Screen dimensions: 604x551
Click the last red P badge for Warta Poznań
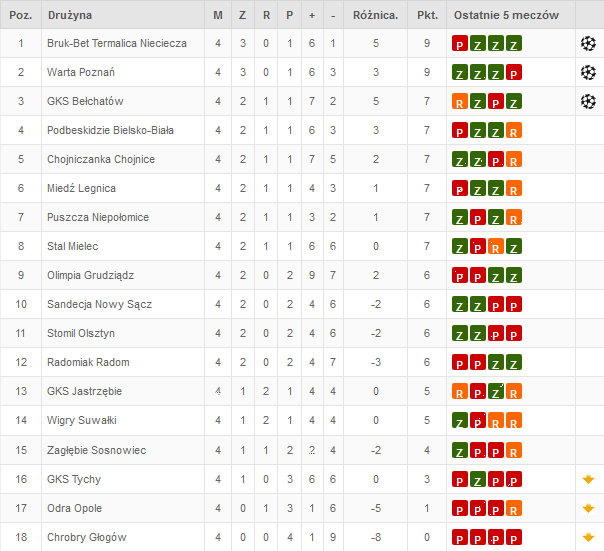[x=514, y=72]
